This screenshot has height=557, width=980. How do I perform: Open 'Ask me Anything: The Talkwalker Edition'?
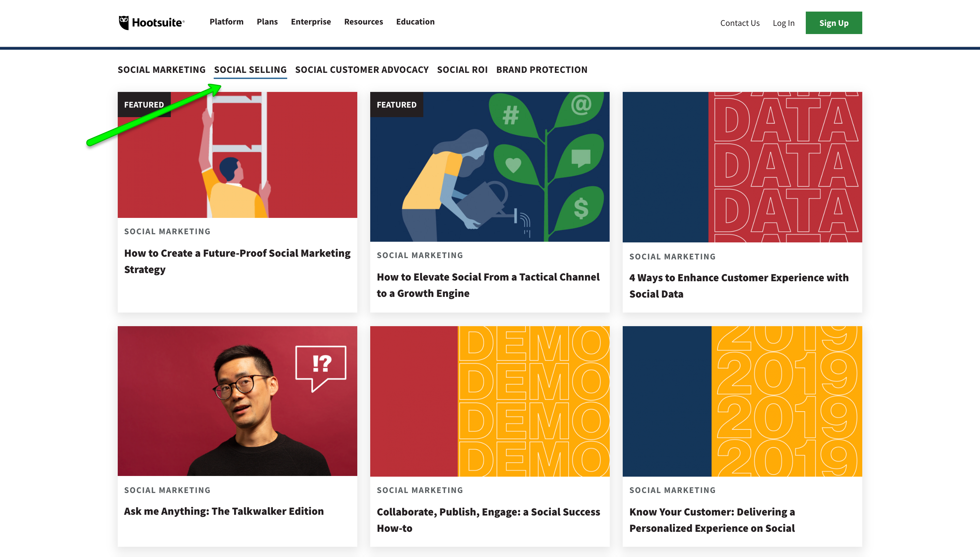point(224,511)
